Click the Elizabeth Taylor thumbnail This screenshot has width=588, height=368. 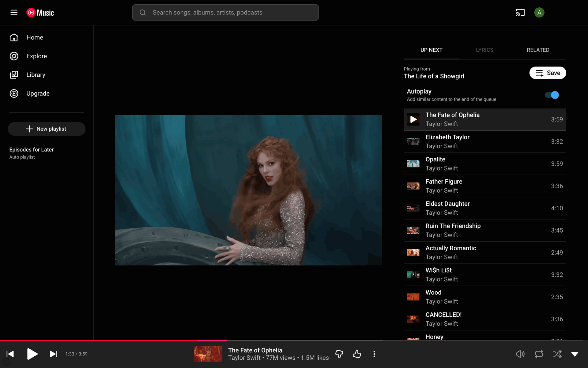[x=413, y=142]
